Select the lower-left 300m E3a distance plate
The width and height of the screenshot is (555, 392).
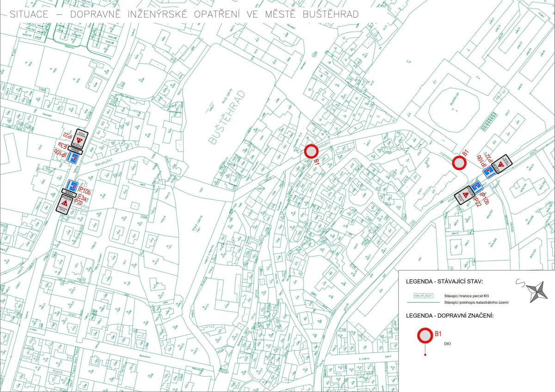click(69, 193)
